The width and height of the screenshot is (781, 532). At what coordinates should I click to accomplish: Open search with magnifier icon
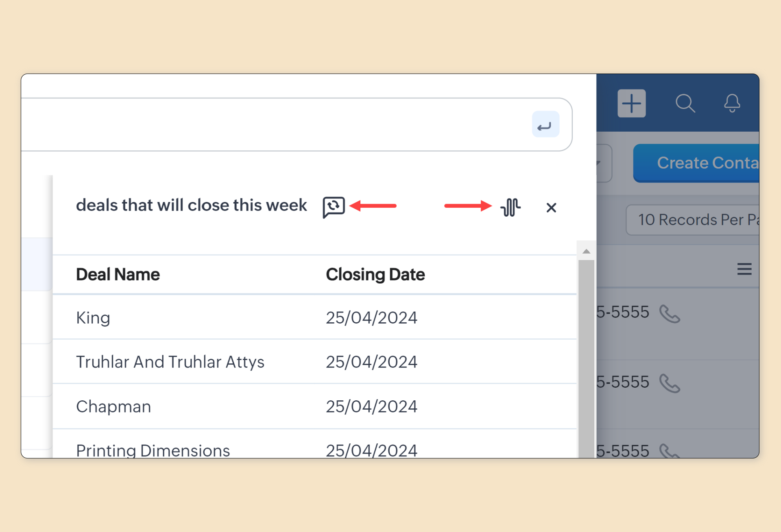coord(685,103)
